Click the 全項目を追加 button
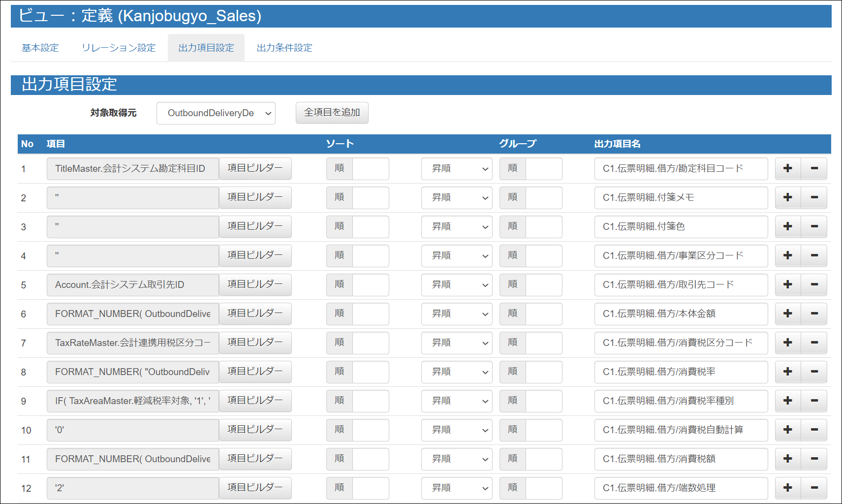842x504 pixels. coord(332,113)
